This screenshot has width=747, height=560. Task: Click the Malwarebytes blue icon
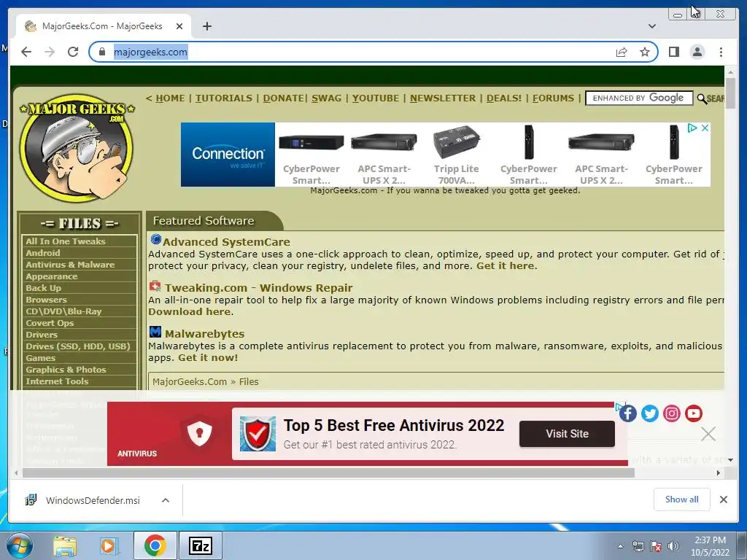point(155,332)
